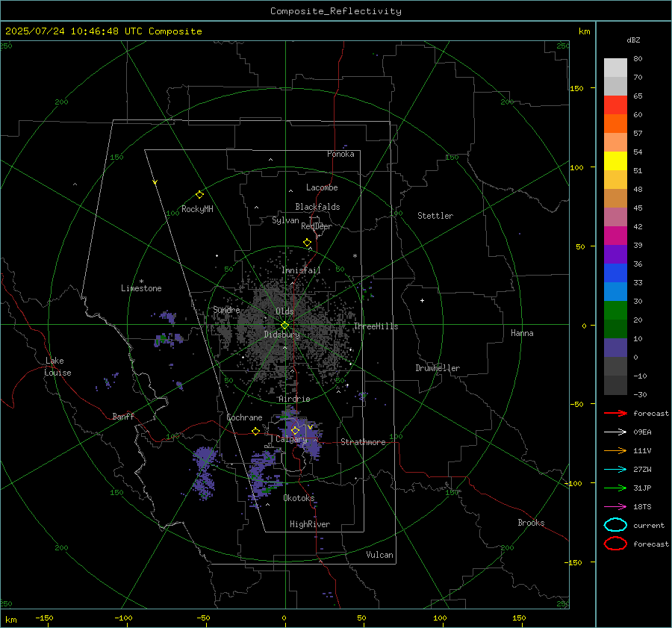Click the yellow radar site diamond at Didsbury

[284, 326]
